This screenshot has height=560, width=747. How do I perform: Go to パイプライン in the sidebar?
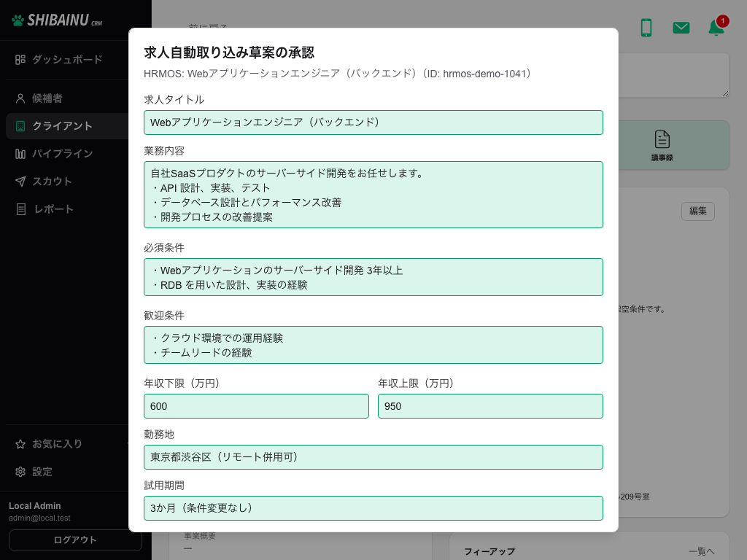[x=66, y=154]
